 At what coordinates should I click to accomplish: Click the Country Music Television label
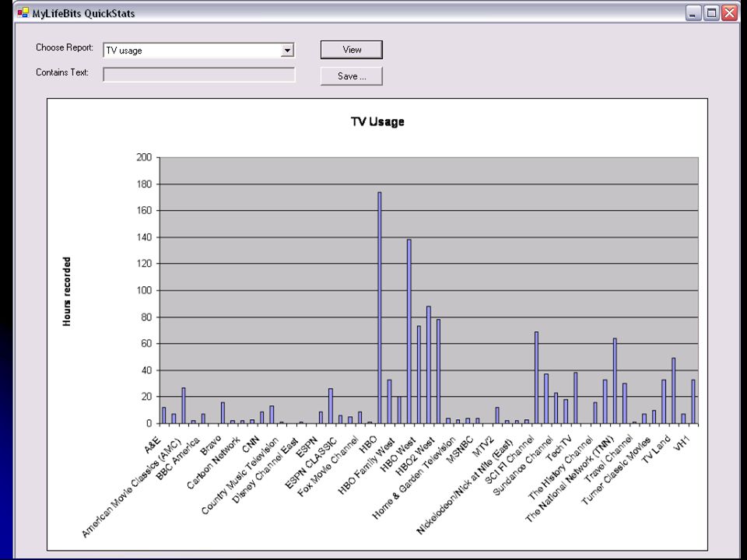(x=240, y=476)
